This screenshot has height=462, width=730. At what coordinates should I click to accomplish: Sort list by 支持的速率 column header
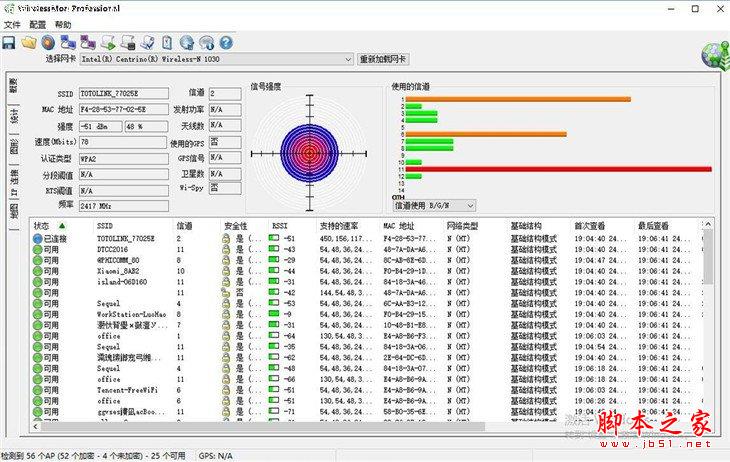338,226
